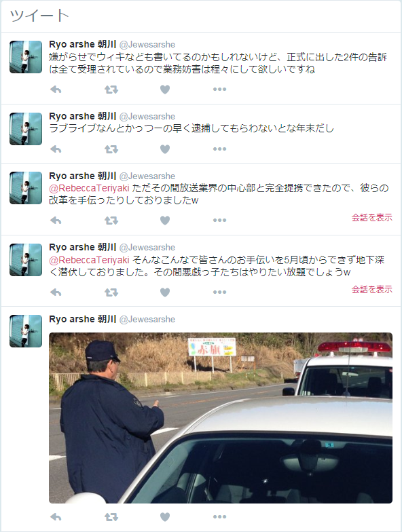
Task: Retweet the 放送業界 tweet
Action: (x=111, y=221)
